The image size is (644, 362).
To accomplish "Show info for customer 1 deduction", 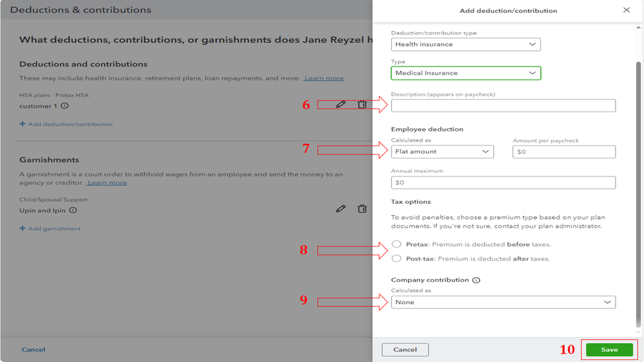I will coord(64,106).
